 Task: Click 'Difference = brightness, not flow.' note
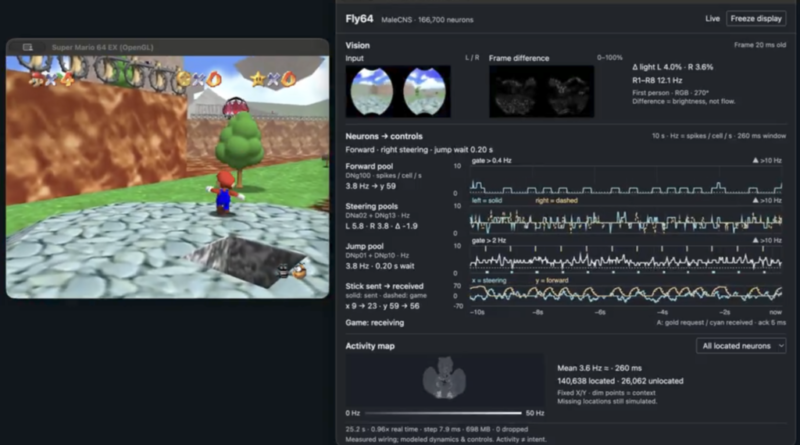[684, 101]
